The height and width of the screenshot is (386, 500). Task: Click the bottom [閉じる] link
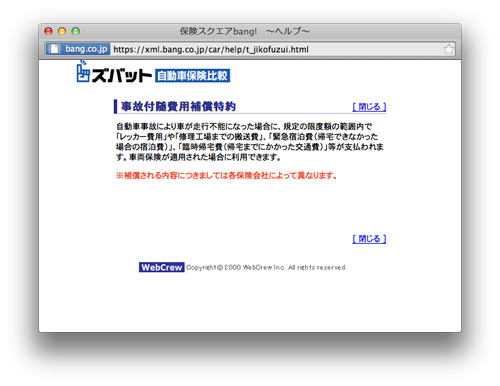point(369,239)
